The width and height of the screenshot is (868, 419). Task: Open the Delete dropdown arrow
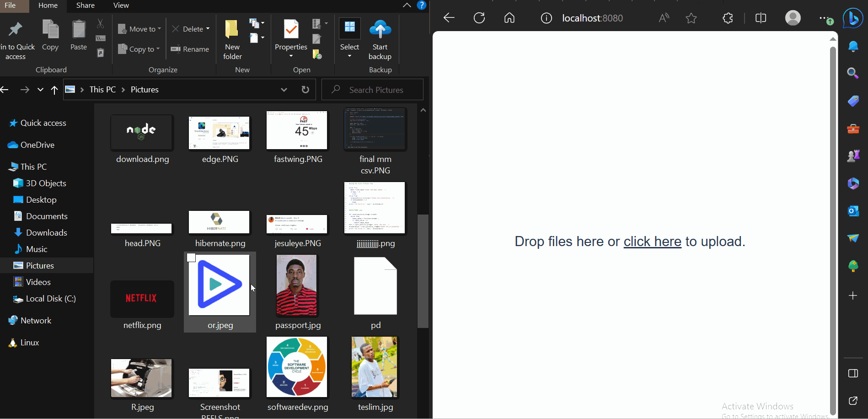208,29
